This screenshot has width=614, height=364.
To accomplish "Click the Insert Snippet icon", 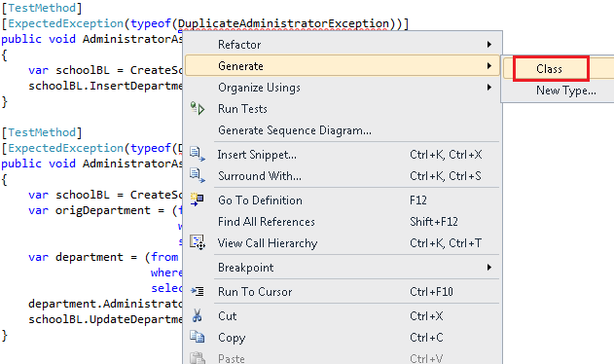I will pyautogui.click(x=198, y=154).
